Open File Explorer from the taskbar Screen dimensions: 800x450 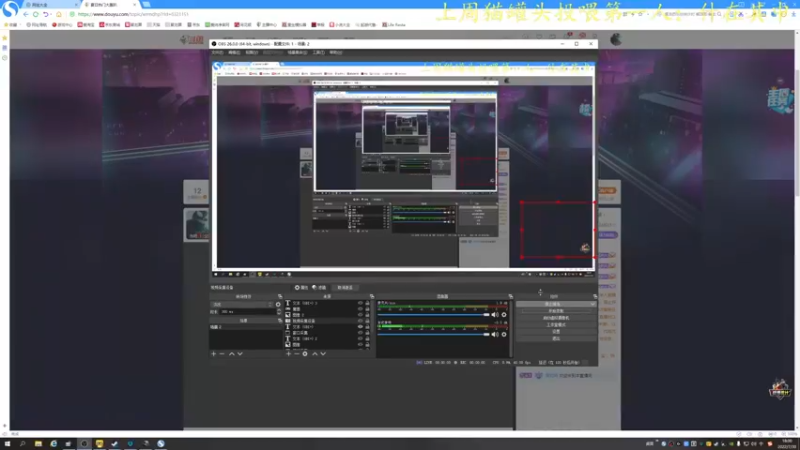pos(38,444)
